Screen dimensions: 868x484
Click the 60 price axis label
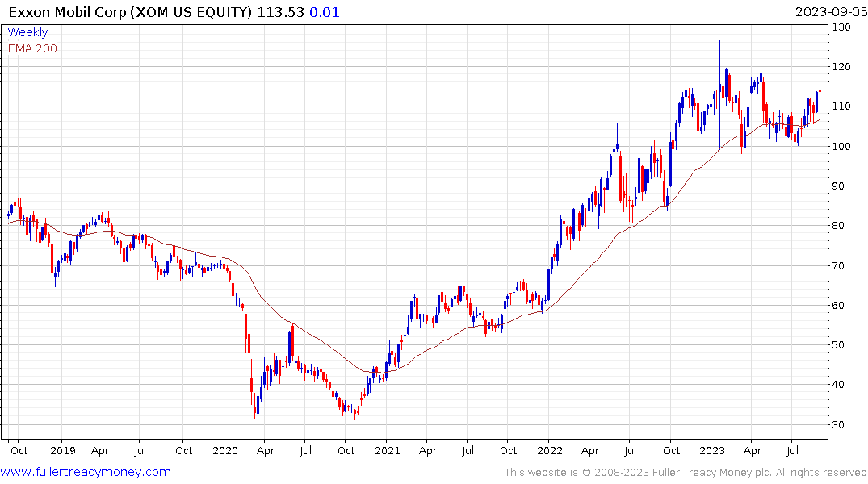pos(839,306)
